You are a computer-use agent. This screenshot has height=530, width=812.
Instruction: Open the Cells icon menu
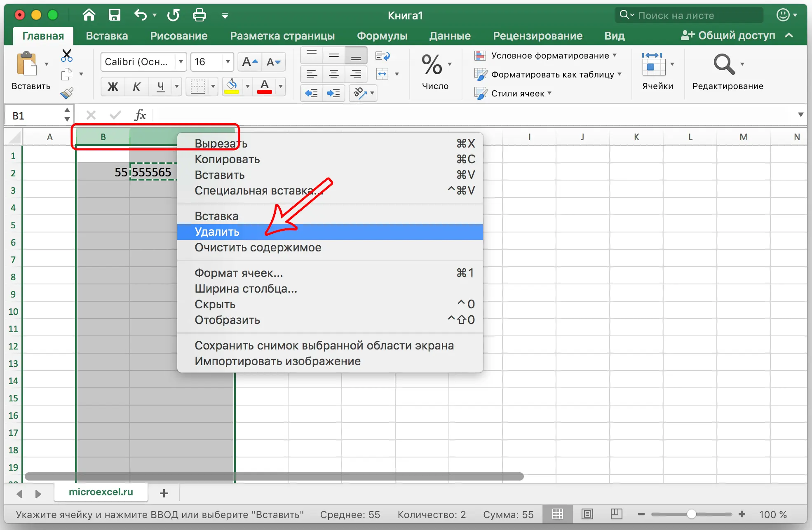point(653,64)
